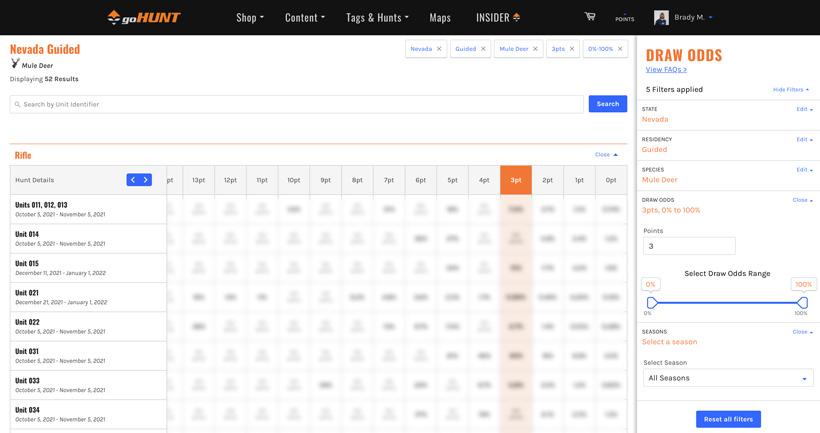Click the maximum draw odds slider handle
820x433 pixels.
(x=803, y=302)
